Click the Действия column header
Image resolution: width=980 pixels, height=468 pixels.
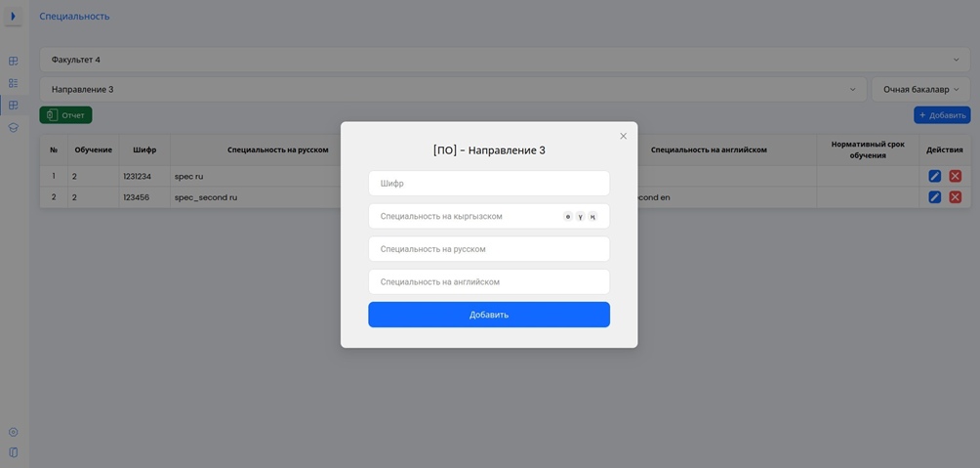[945, 149]
